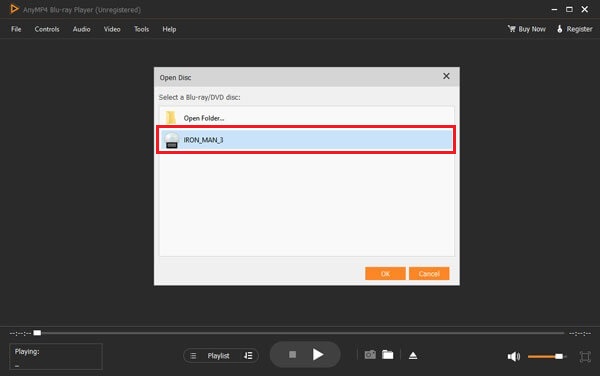Confirm with the OK button
This screenshot has width=600, height=376.
coord(385,273)
